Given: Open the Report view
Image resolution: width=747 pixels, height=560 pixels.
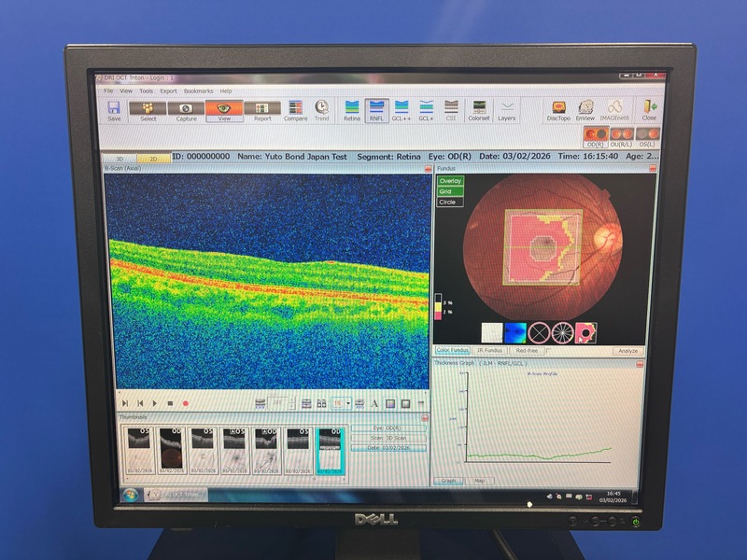Looking at the screenshot, I should click(x=262, y=110).
